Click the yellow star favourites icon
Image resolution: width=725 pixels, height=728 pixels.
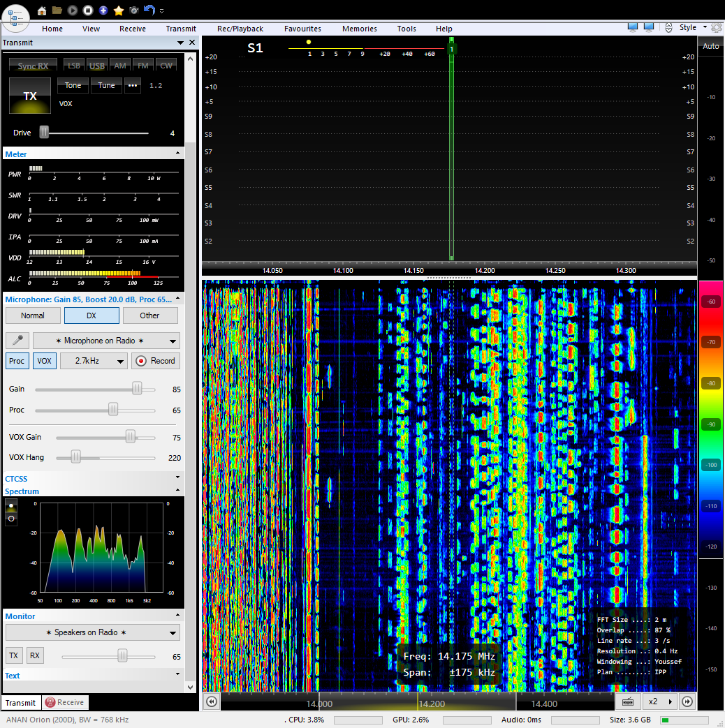click(x=119, y=10)
